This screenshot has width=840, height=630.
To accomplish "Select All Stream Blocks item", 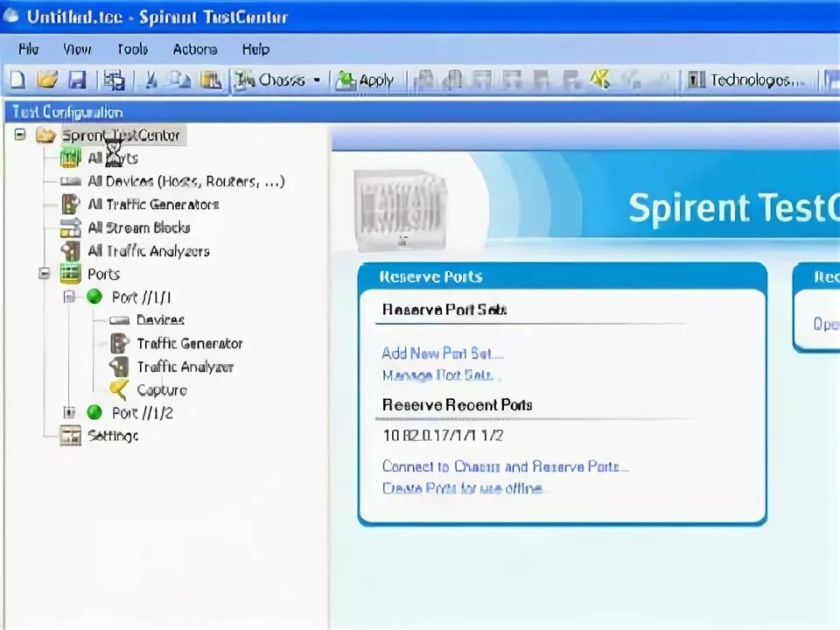I will [139, 227].
